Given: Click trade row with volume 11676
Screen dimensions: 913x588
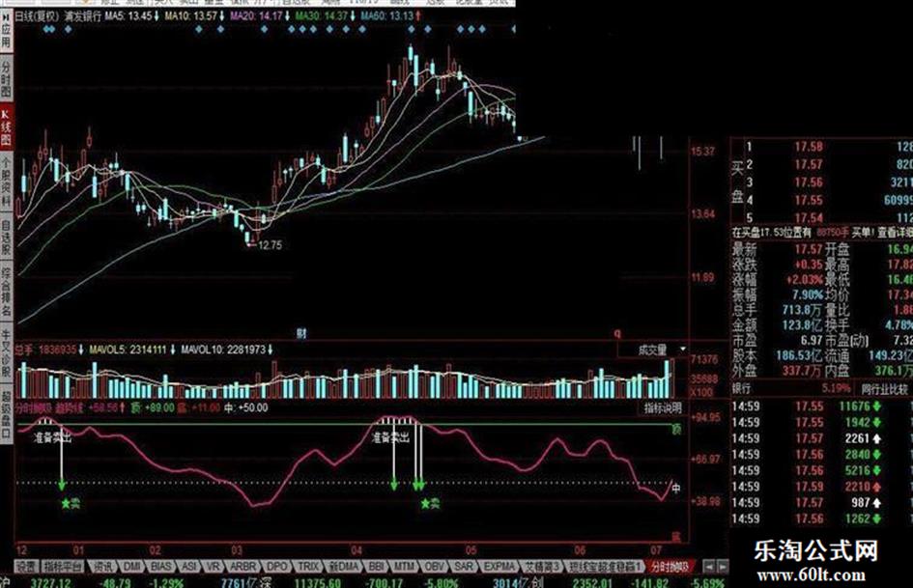Looking at the screenshot, I should click(821, 406).
